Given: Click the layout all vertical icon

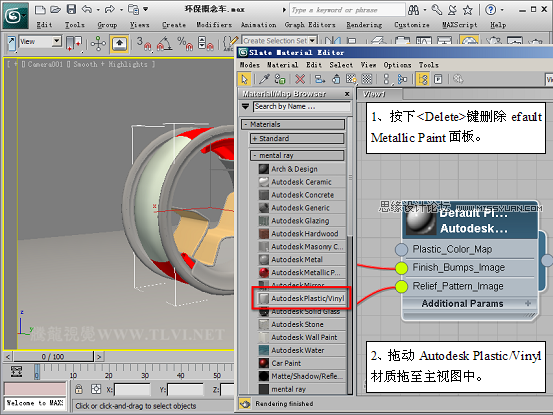Looking at the screenshot, I should pyautogui.click(x=386, y=79).
